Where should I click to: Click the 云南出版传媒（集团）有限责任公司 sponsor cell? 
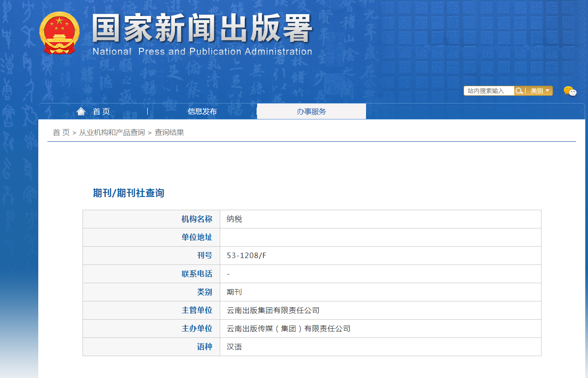coord(289,328)
